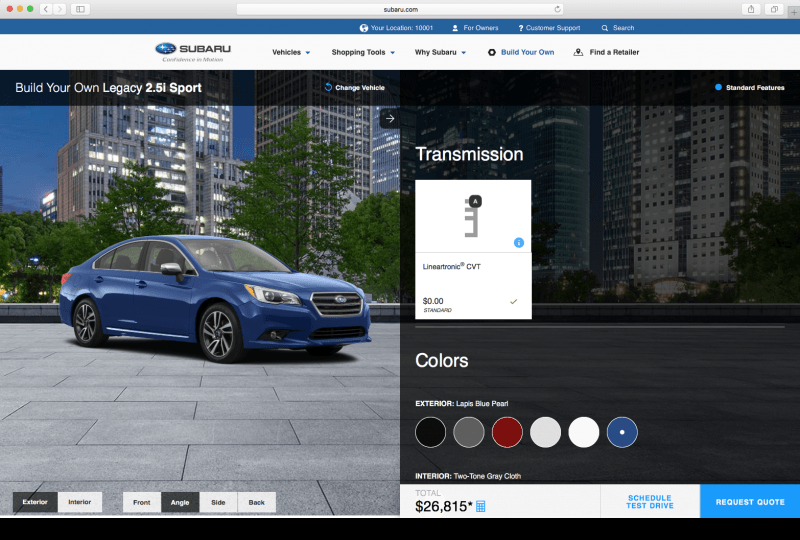Image resolution: width=800 pixels, height=540 pixels.
Task: Open Standard Features
Action: [x=749, y=87]
